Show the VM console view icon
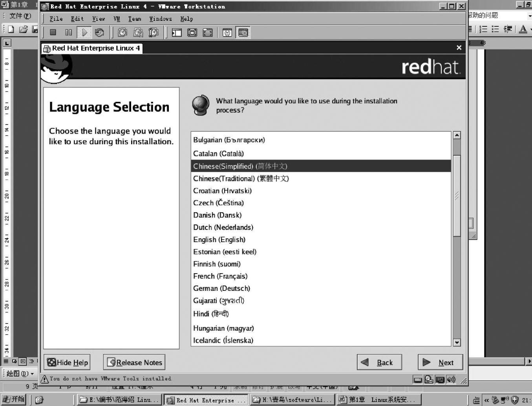Screen dimensions: 532x406 [243, 33]
